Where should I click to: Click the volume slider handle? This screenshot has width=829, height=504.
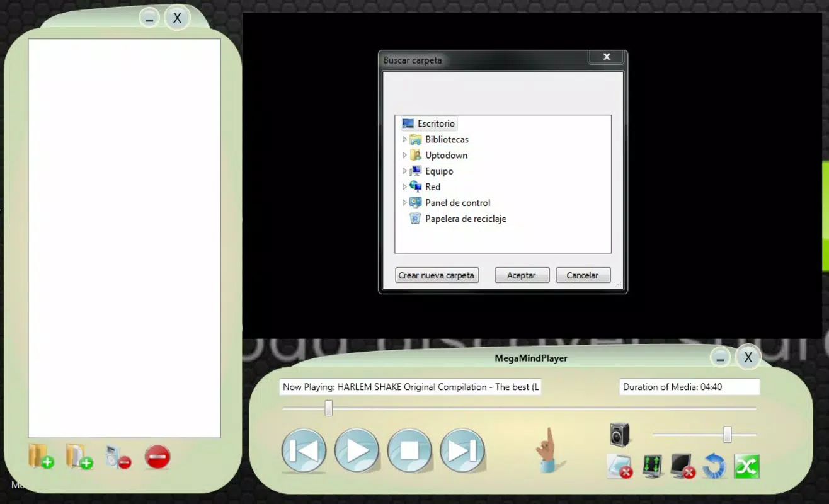[727, 435]
